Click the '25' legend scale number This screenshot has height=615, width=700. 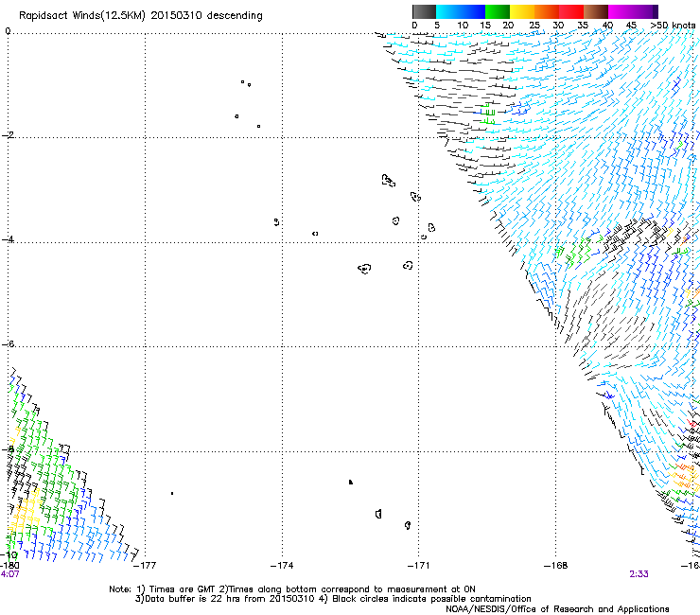click(534, 26)
